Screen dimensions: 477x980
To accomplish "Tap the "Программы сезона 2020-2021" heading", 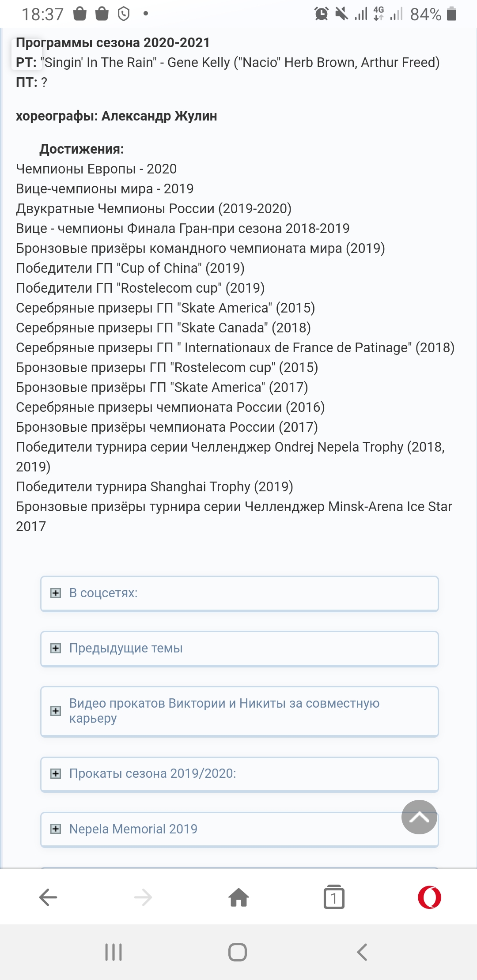I will (x=113, y=43).
